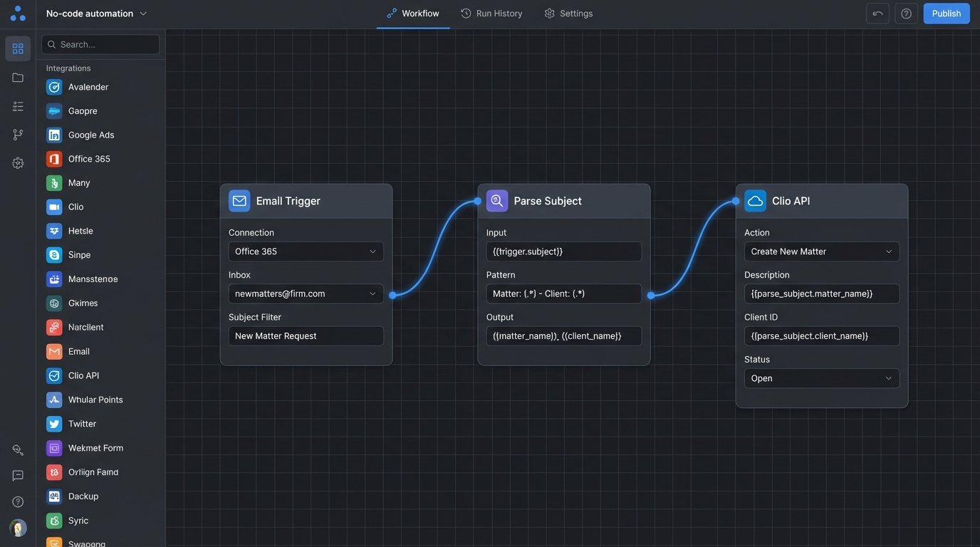Viewport: 980px width, 547px height.
Task: Open the user avatar at bottom left
Action: pyautogui.click(x=17, y=528)
